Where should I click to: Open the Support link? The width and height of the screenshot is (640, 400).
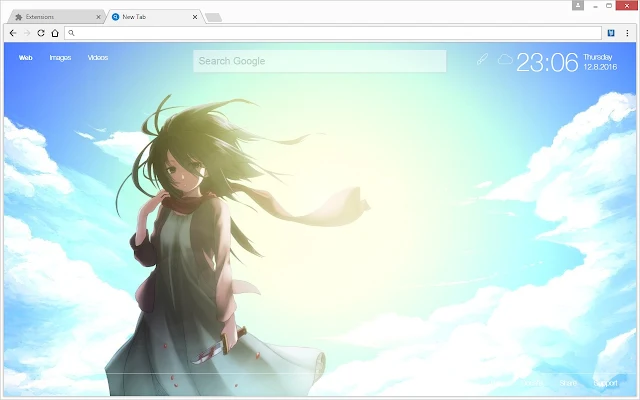click(605, 383)
